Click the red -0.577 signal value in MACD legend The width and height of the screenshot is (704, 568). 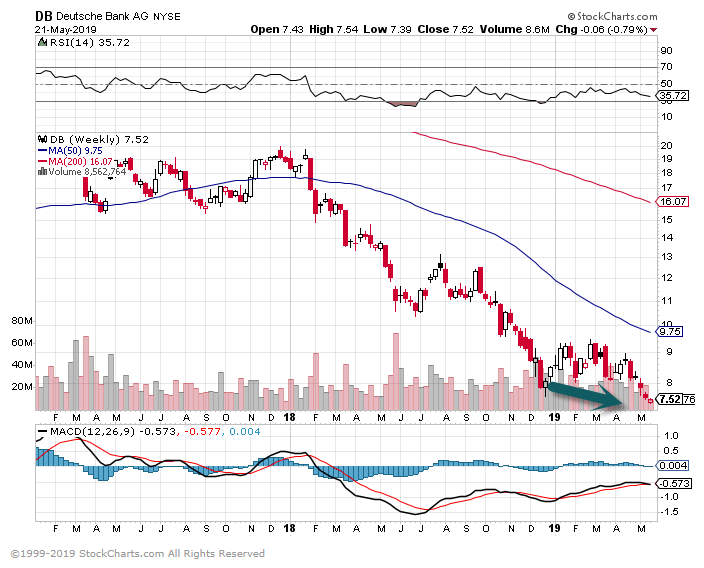click(201, 432)
